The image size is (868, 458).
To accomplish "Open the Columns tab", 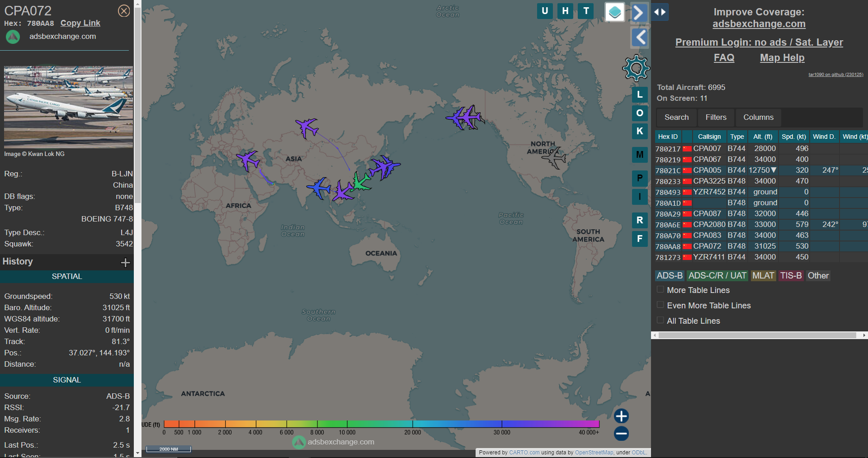I will click(758, 118).
